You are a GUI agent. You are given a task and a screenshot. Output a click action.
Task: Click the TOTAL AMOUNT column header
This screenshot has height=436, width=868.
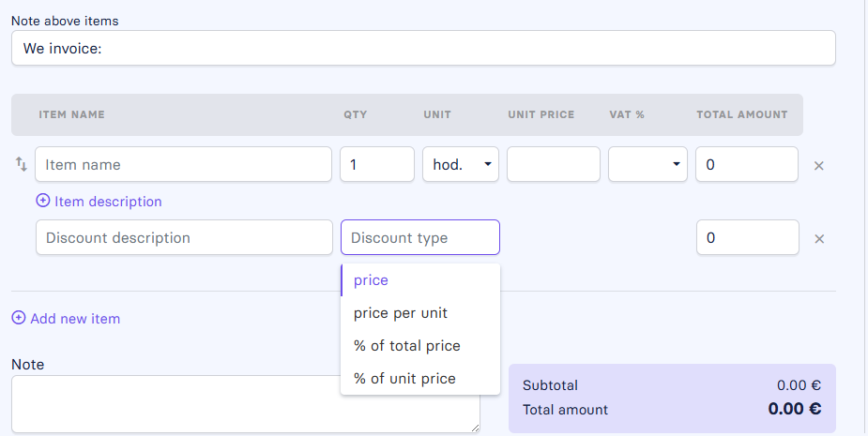pos(741,114)
